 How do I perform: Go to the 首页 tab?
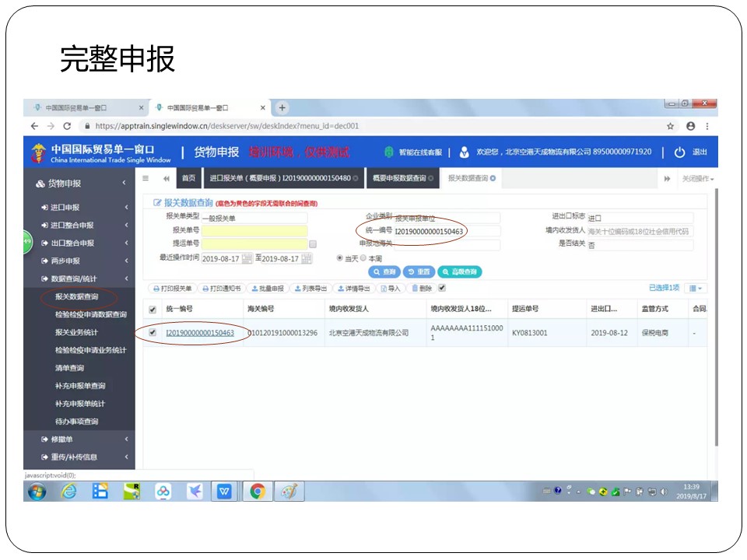[x=188, y=178]
